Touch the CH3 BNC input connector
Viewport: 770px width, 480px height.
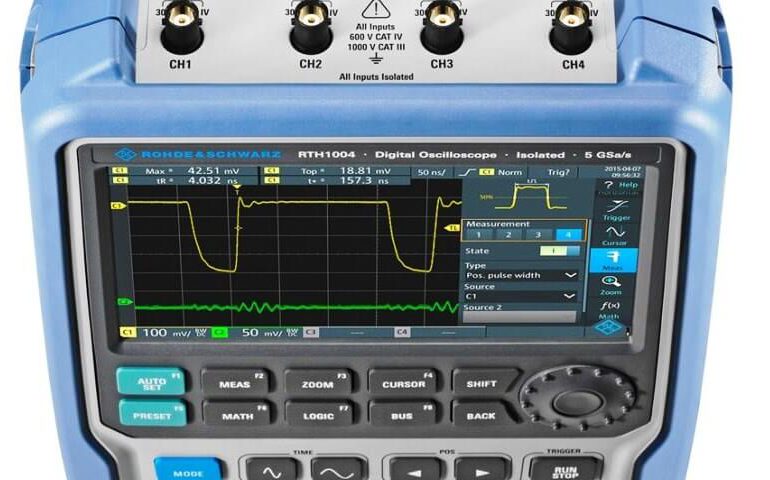[x=441, y=26]
